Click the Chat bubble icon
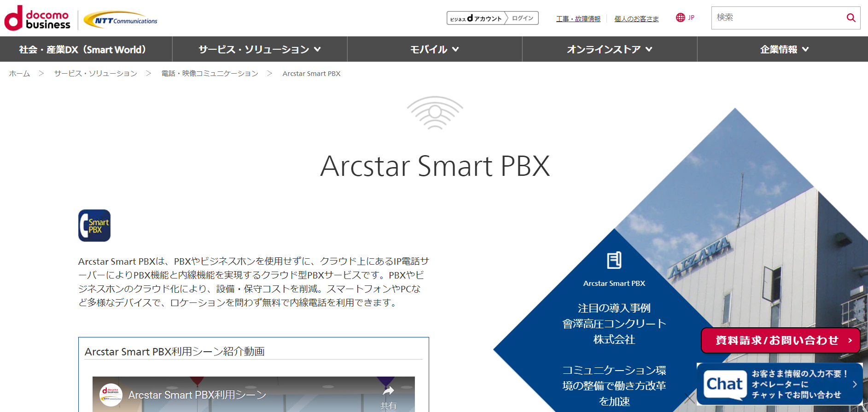868x412 pixels. coord(725,385)
